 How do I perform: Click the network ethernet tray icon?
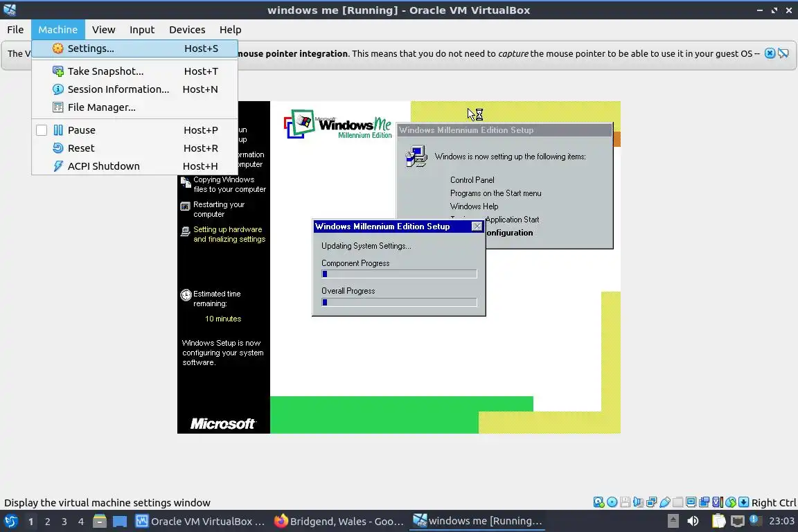click(x=738, y=522)
